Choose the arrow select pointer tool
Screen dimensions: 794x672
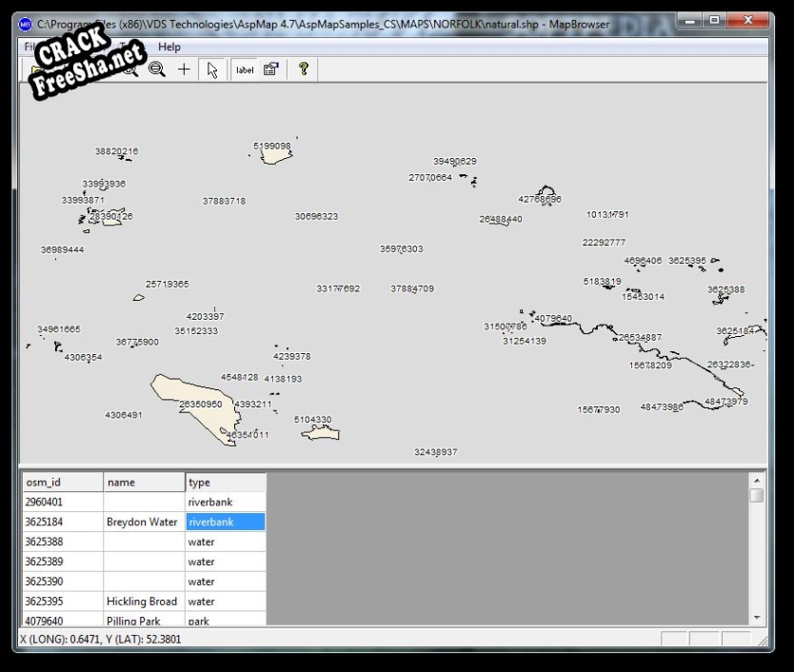point(212,69)
